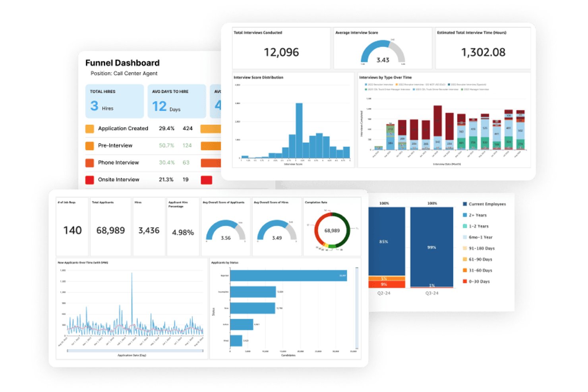
Task: Select the Onsite Interview row label
Action: click(x=119, y=180)
